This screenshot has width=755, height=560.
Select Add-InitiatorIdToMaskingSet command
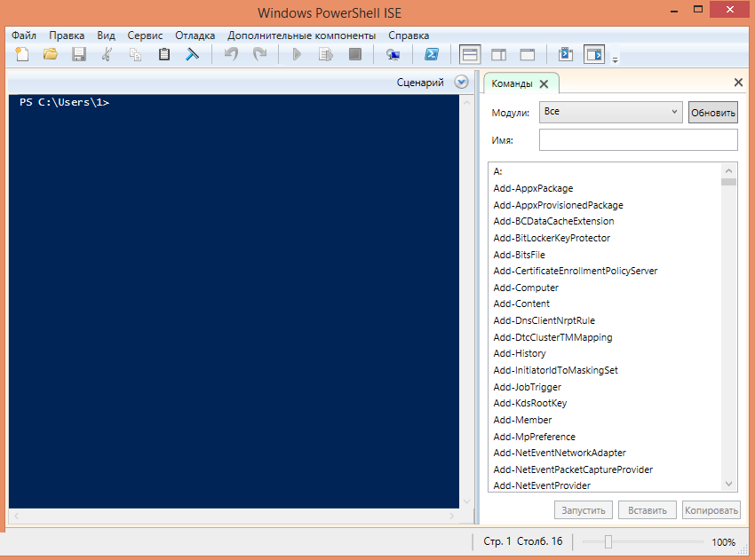tap(556, 370)
